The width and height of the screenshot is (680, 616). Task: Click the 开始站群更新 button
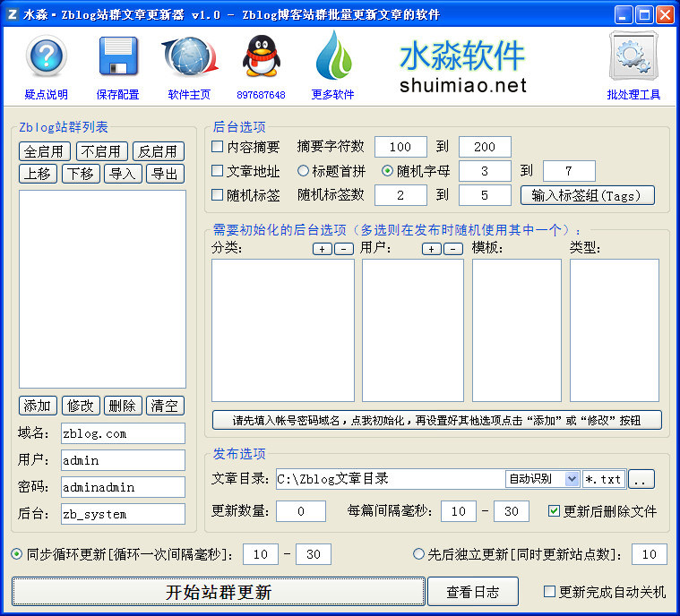click(x=218, y=591)
